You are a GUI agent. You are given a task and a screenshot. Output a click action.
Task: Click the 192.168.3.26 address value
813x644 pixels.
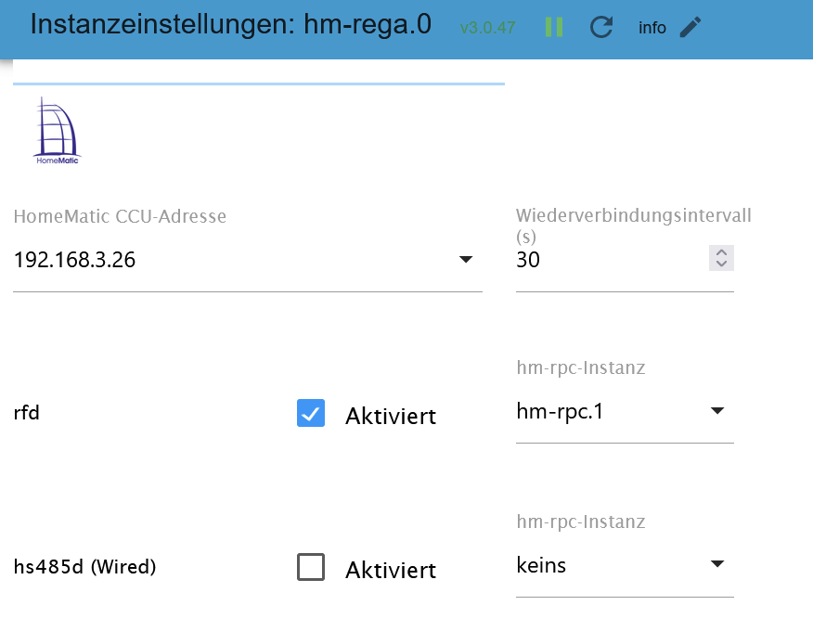[74, 260]
